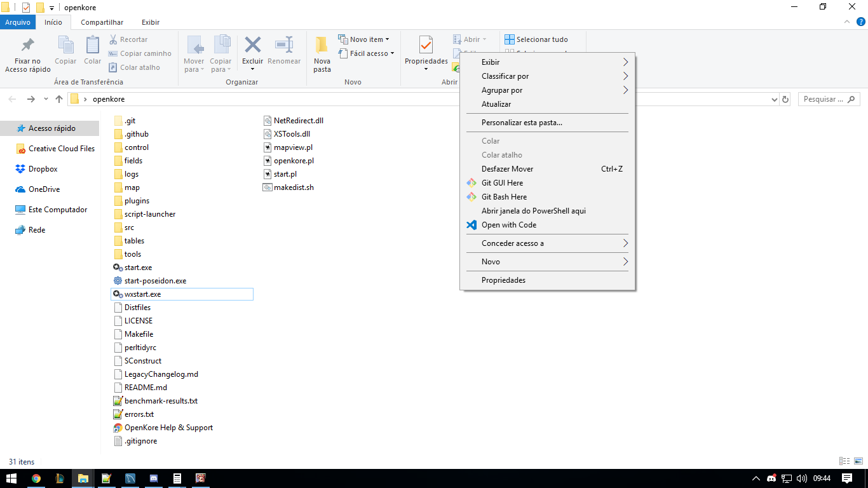Viewport: 868px width, 488px height.
Task: Click the Excluir (delete) icon
Action: click(252, 48)
